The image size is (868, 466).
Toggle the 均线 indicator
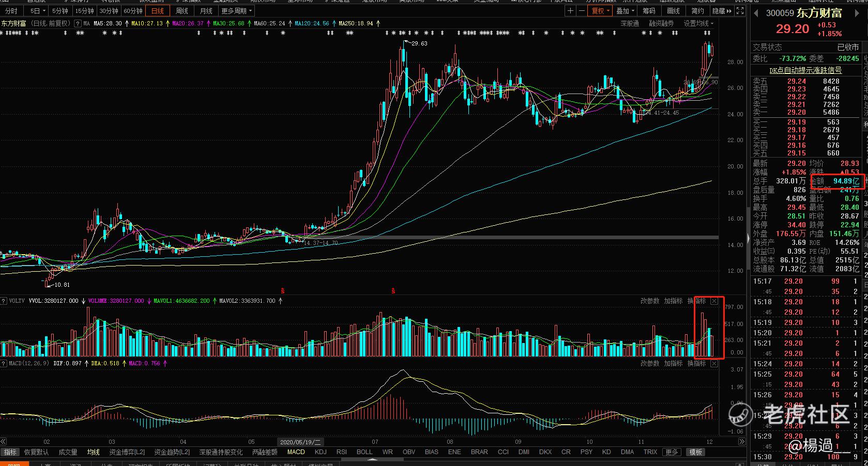[x=93, y=452]
